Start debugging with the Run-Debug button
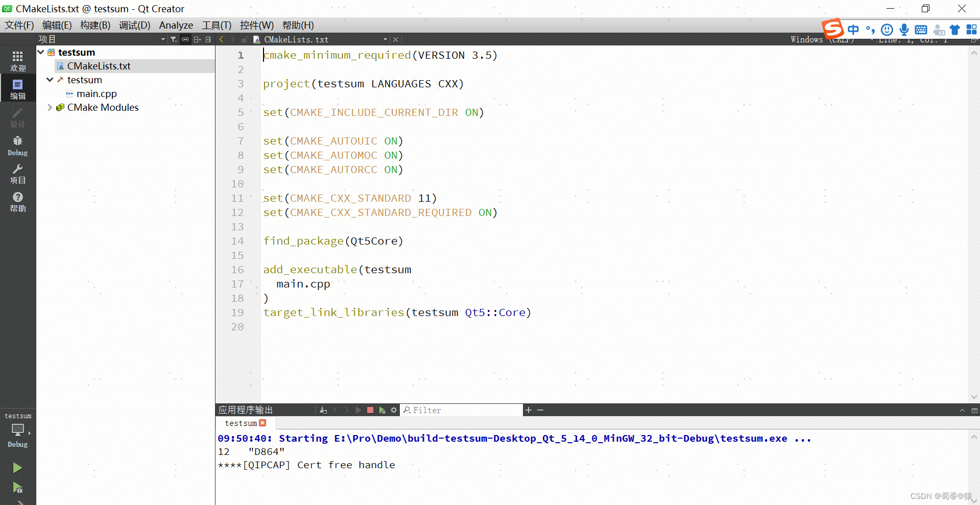Screen dimensions: 980x505 [x=17, y=488]
